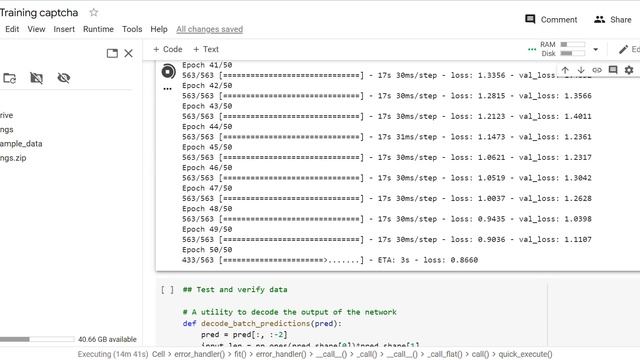Click the '## Test and verify data' comment

coord(235,289)
